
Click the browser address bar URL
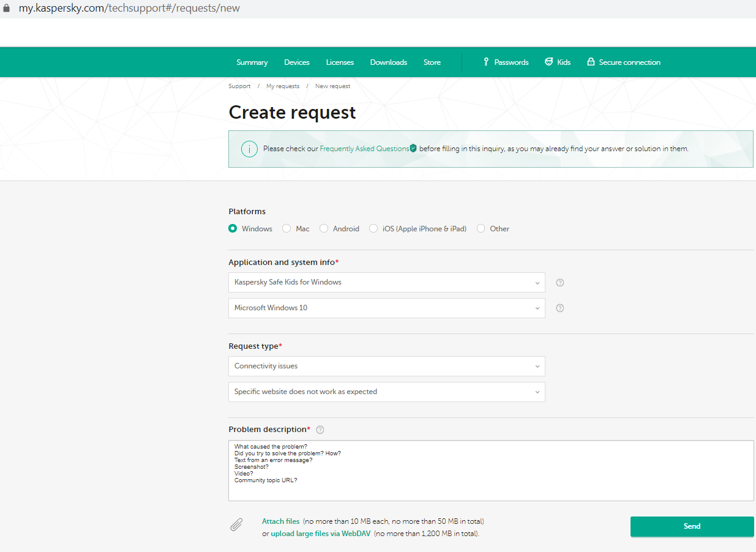point(129,9)
